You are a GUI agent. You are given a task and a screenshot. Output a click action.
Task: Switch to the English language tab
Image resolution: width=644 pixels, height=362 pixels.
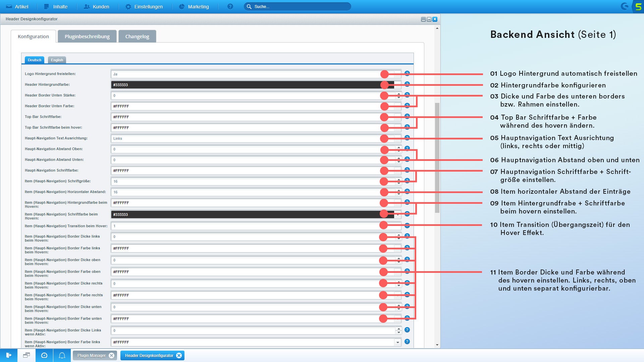point(57,60)
